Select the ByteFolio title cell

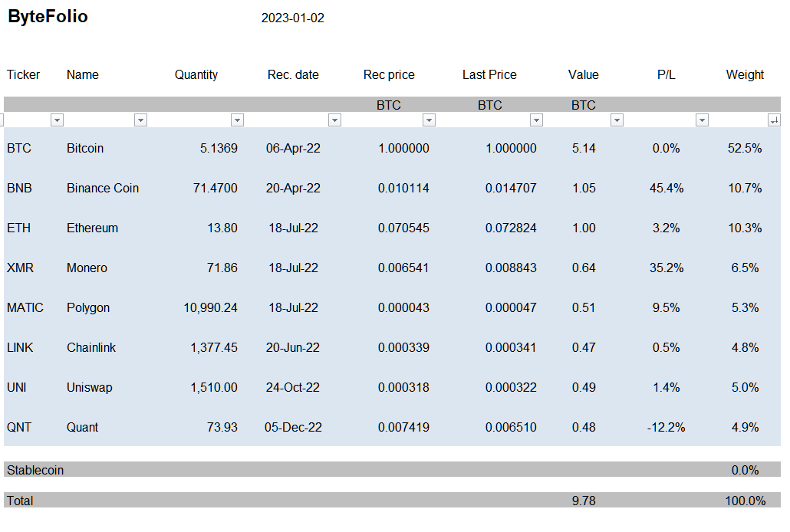click(48, 17)
